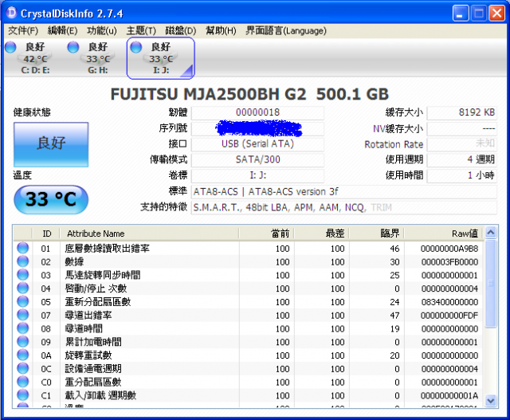Click the 8192 KB buffer size field
The image size is (510, 420).
tap(462, 112)
